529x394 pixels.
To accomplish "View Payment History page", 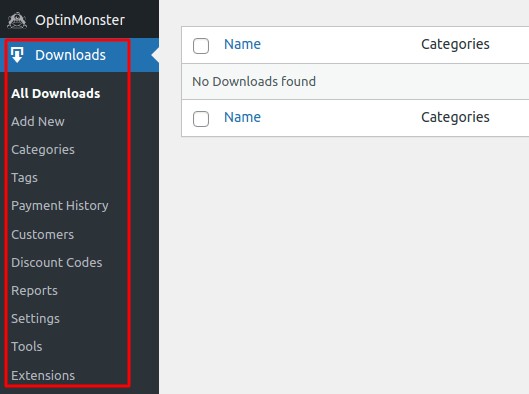I will coord(60,206).
